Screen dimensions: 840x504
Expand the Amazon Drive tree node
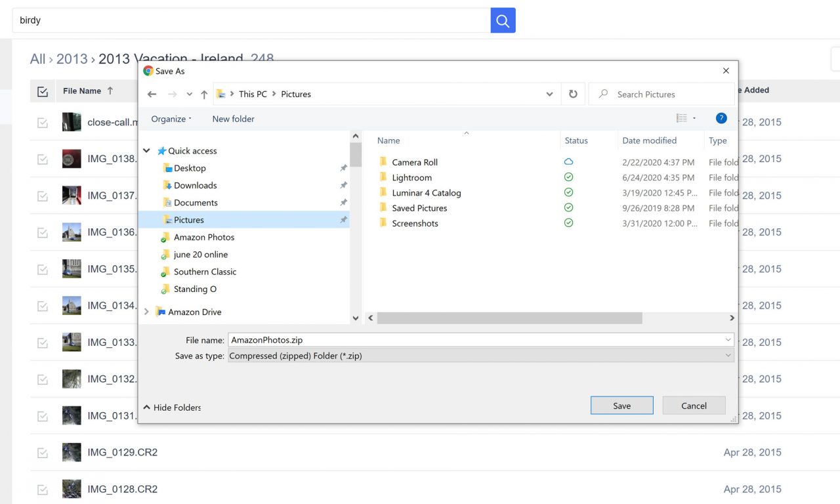point(146,312)
